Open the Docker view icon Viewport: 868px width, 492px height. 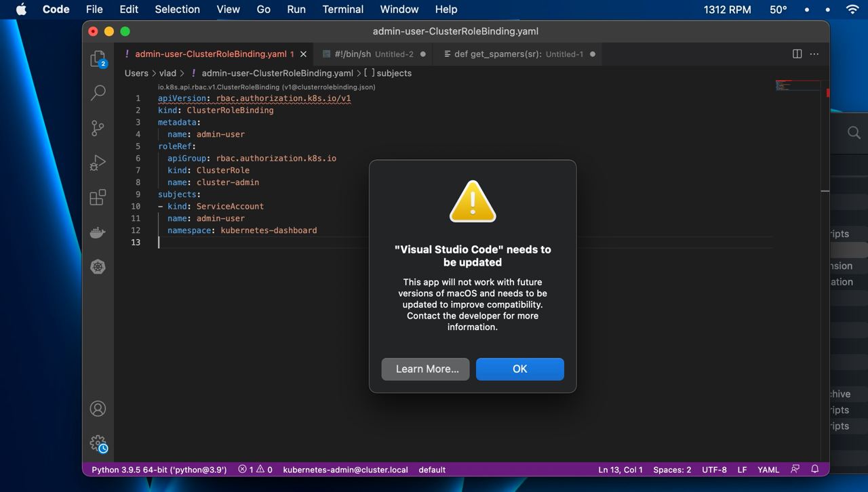pos(98,232)
